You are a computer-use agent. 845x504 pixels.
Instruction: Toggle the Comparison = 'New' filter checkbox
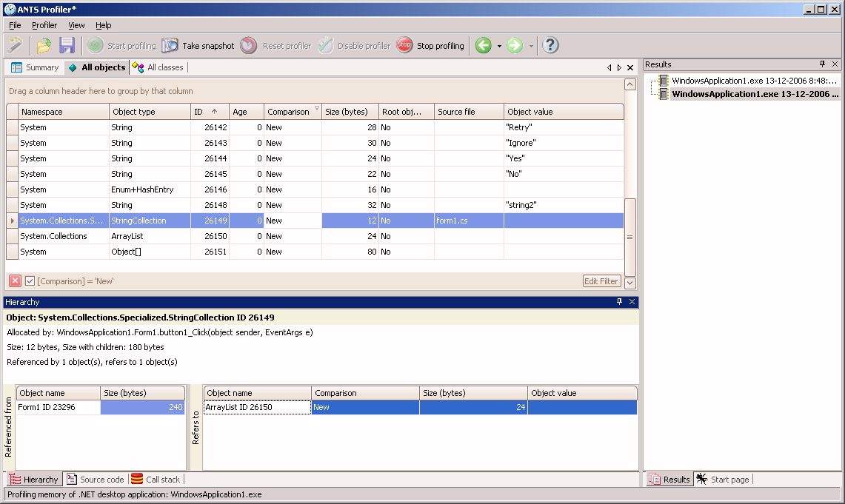click(30, 281)
